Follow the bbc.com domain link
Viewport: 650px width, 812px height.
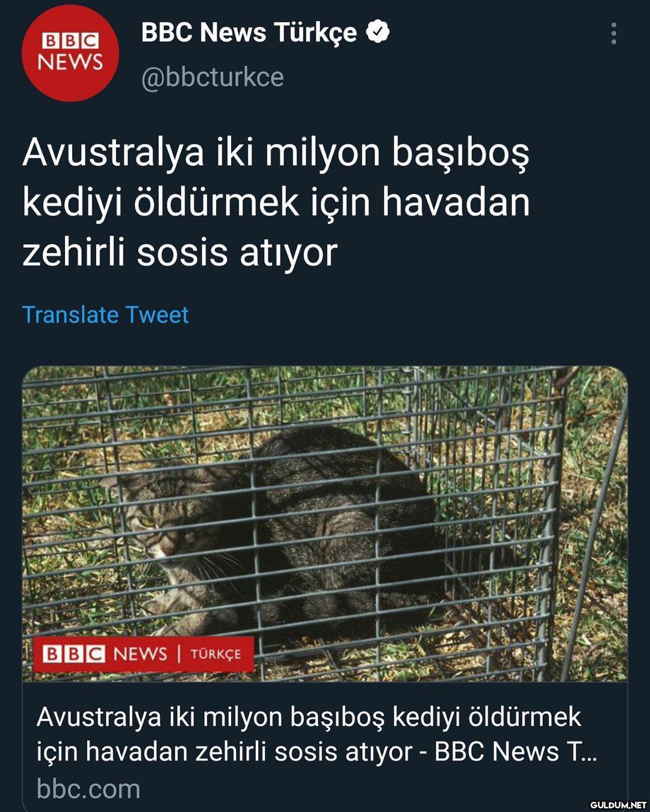[88, 789]
